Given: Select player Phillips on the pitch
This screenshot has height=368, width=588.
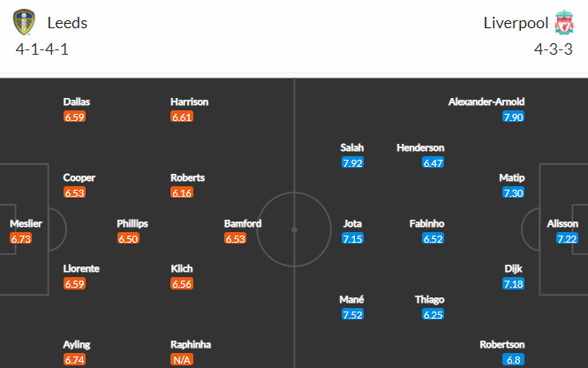Looking at the screenshot, I should pyautogui.click(x=132, y=224).
